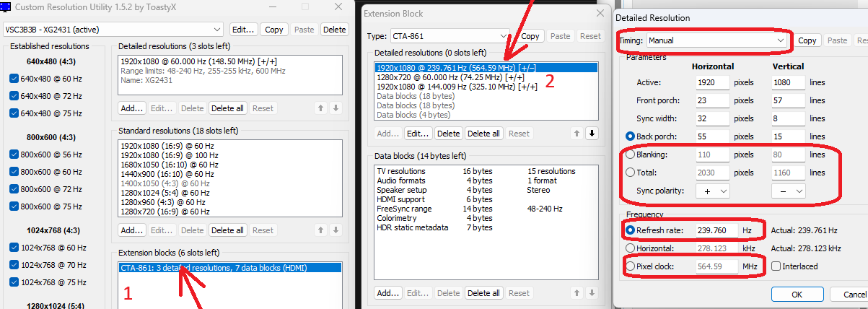Open vertical sync polarity minus dropdown

[788, 191]
